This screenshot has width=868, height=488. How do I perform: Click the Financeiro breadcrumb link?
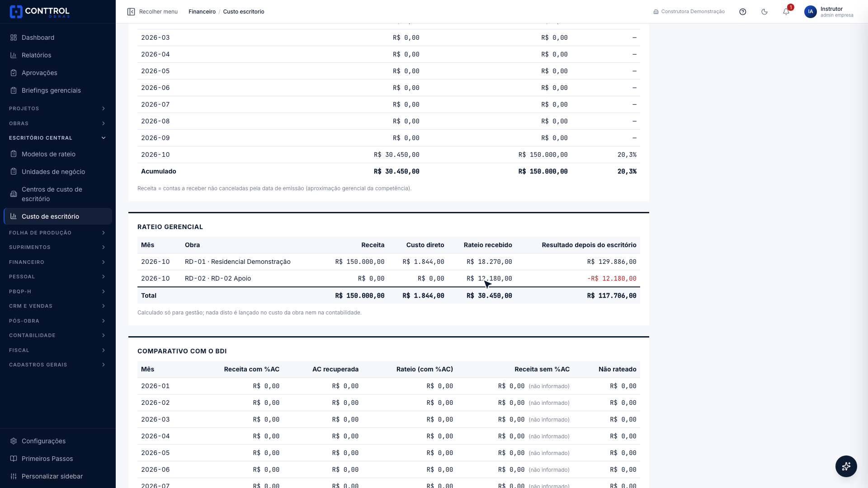(x=202, y=12)
